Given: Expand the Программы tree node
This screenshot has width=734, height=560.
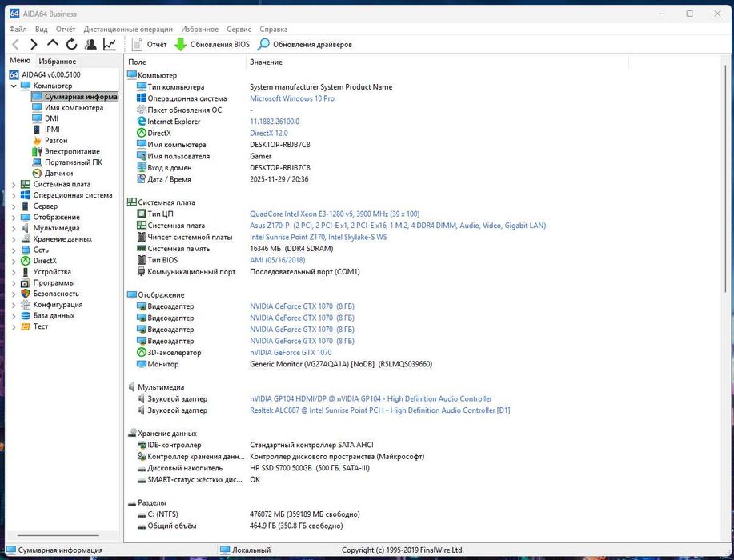Looking at the screenshot, I should [14, 283].
